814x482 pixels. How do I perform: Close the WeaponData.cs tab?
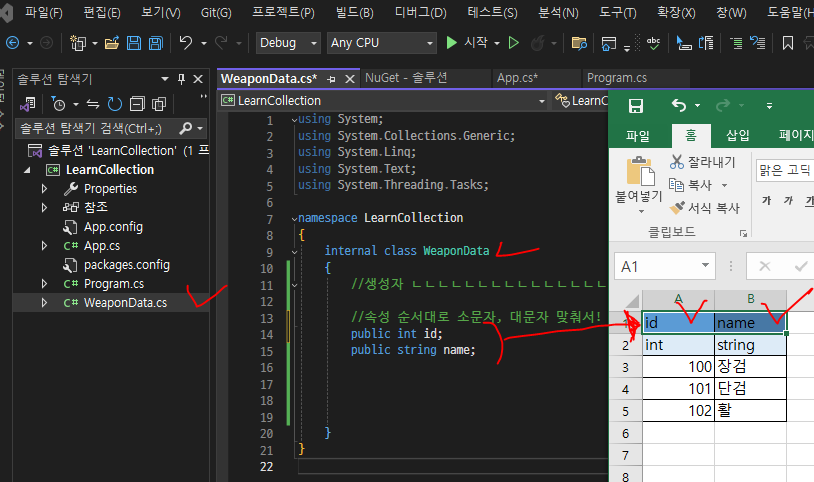[x=350, y=79]
